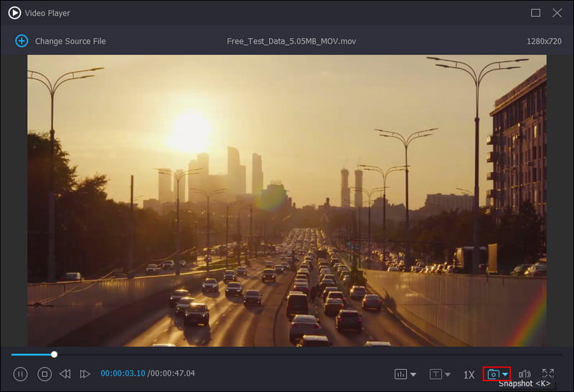Click the fast forward button
The image size is (574, 392).
pyautogui.click(x=85, y=373)
